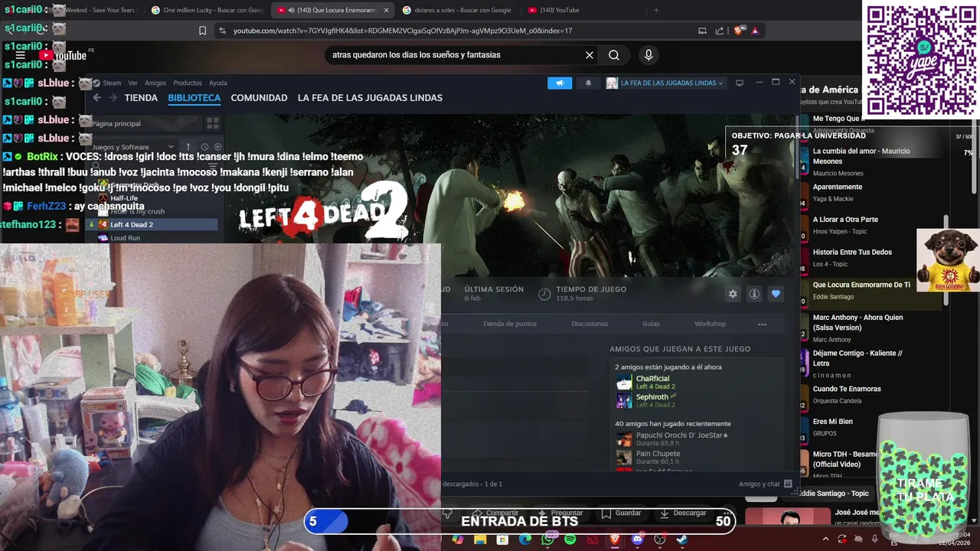Open COMUNIDAD tab in Steam
The height and width of the screenshot is (551, 980).
point(259,98)
